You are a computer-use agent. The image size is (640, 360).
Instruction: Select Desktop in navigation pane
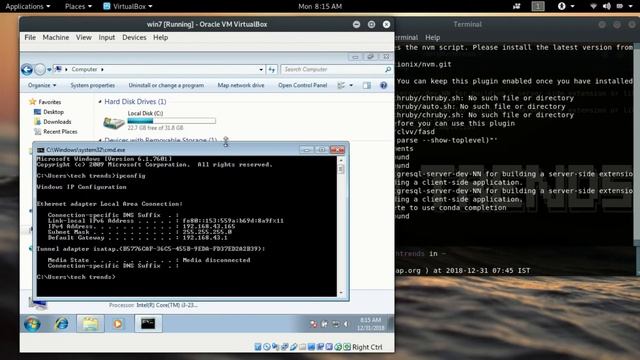(49, 112)
